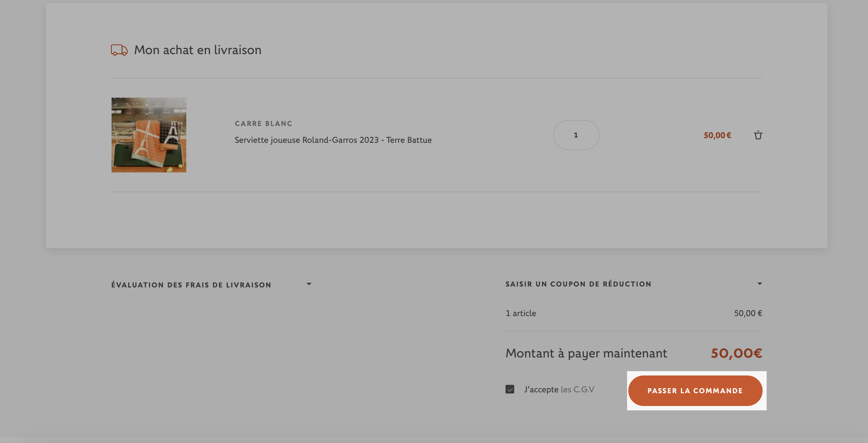
Task: Uncheck the J'accepte les C.G.V checkbox
Action: pos(510,389)
